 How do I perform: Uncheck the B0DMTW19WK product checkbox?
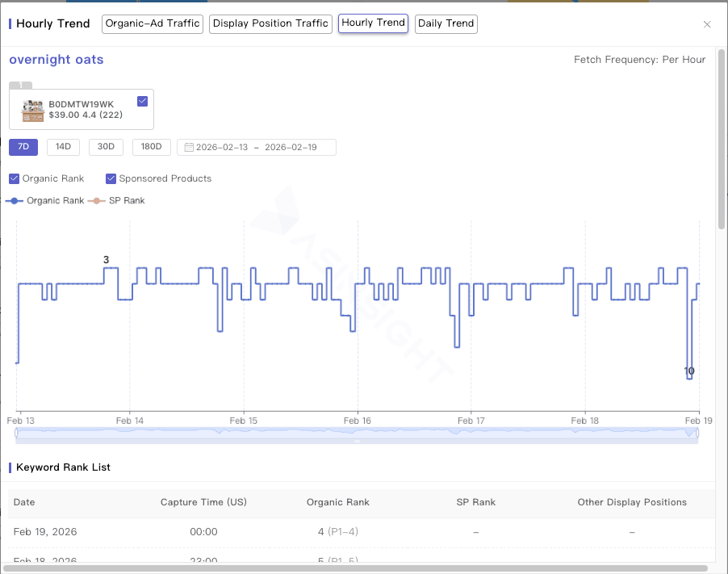tap(142, 101)
